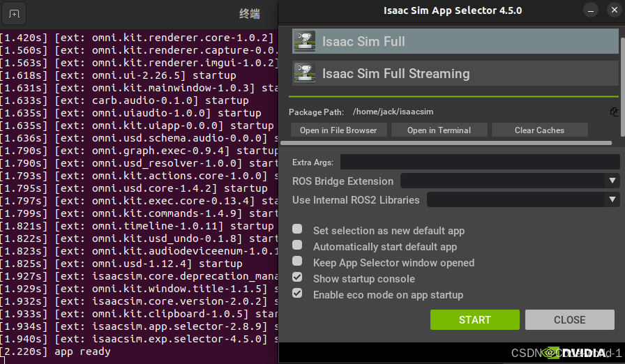625x364 pixels.
Task: Open package path in terminal
Action: pos(439,130)
